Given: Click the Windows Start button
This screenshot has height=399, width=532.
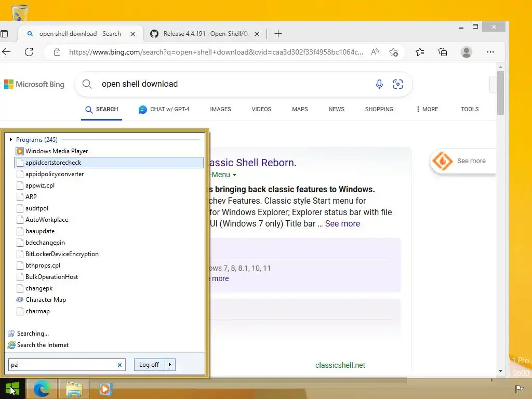Looking at the screenshot, I should (x=12, y=389).
